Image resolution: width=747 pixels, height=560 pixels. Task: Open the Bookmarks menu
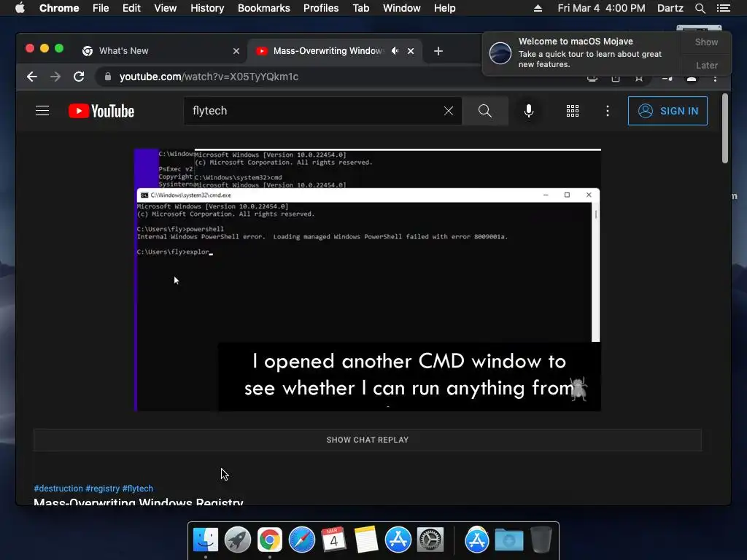coord(264,8)
